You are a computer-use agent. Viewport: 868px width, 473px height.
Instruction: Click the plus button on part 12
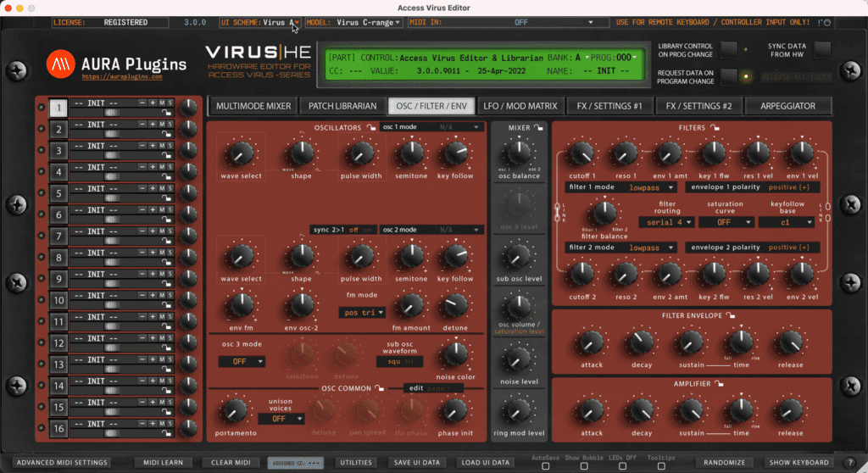(153, 338)
